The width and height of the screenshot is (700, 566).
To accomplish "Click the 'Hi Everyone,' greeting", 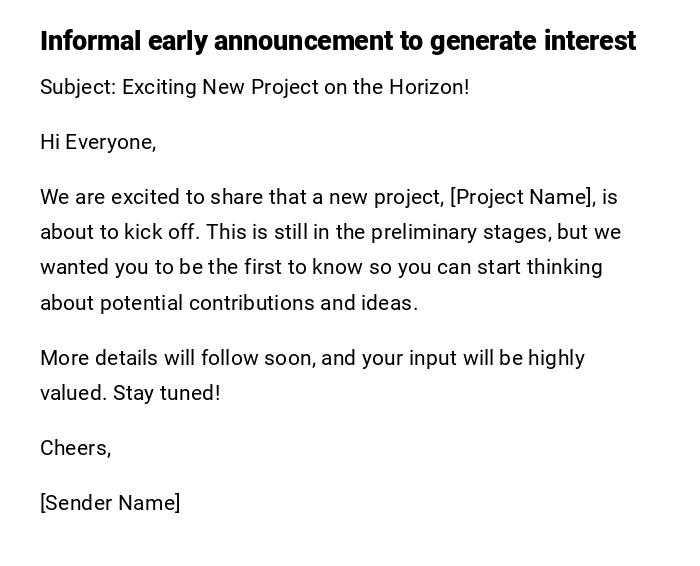I will (98, 142).
